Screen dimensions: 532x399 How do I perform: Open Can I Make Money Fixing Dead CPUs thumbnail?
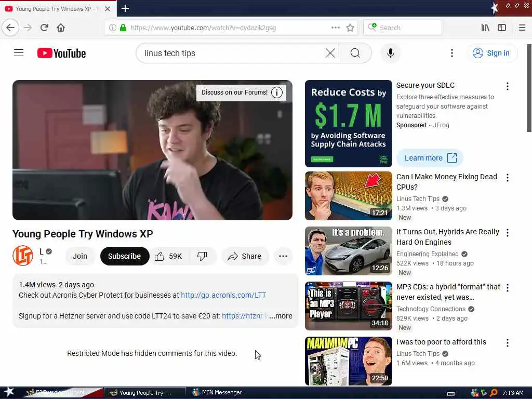(x=349, y=196)
